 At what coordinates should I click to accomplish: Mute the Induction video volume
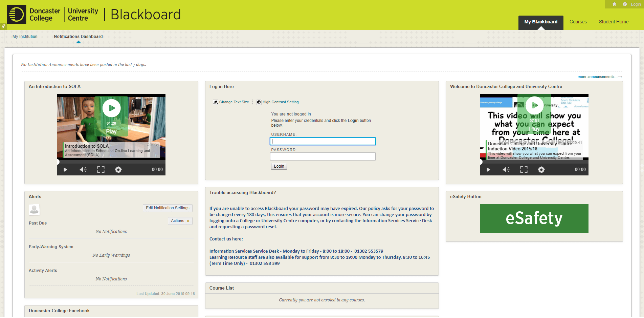506,170
